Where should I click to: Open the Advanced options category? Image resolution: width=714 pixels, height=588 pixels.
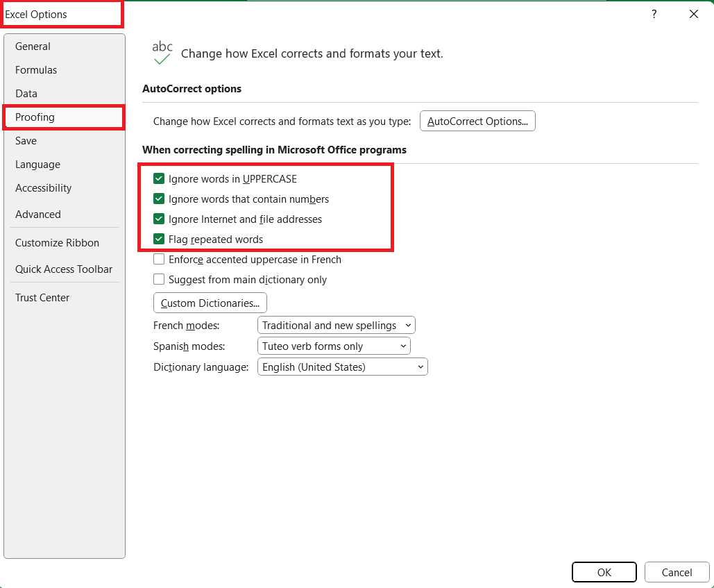tap(65, 215)
